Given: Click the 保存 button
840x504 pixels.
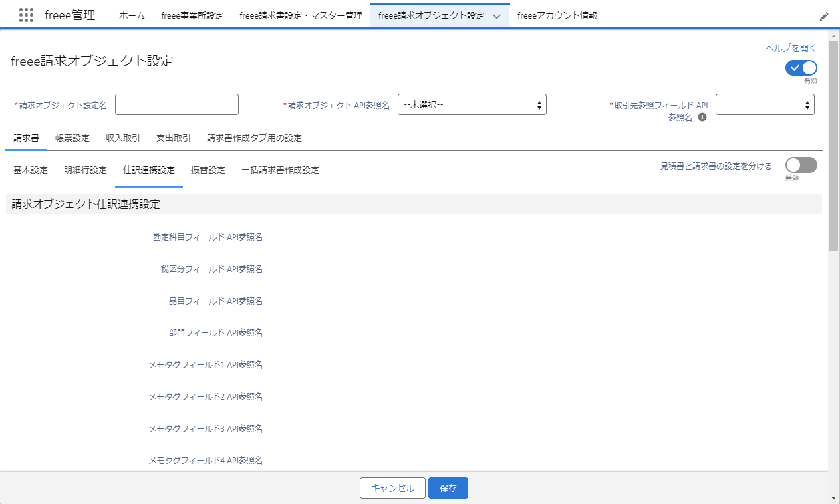Looking at the screenshot, I should [x=448, y=488].
